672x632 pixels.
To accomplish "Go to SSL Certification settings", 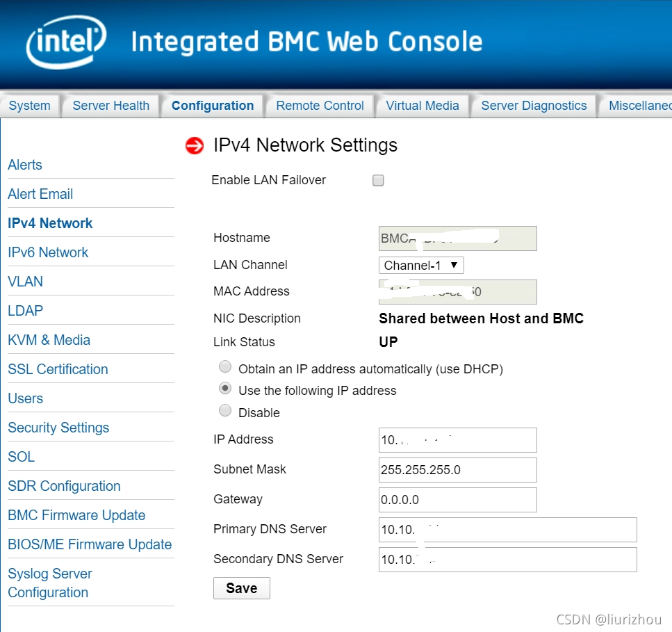I will tap(57, 368).
